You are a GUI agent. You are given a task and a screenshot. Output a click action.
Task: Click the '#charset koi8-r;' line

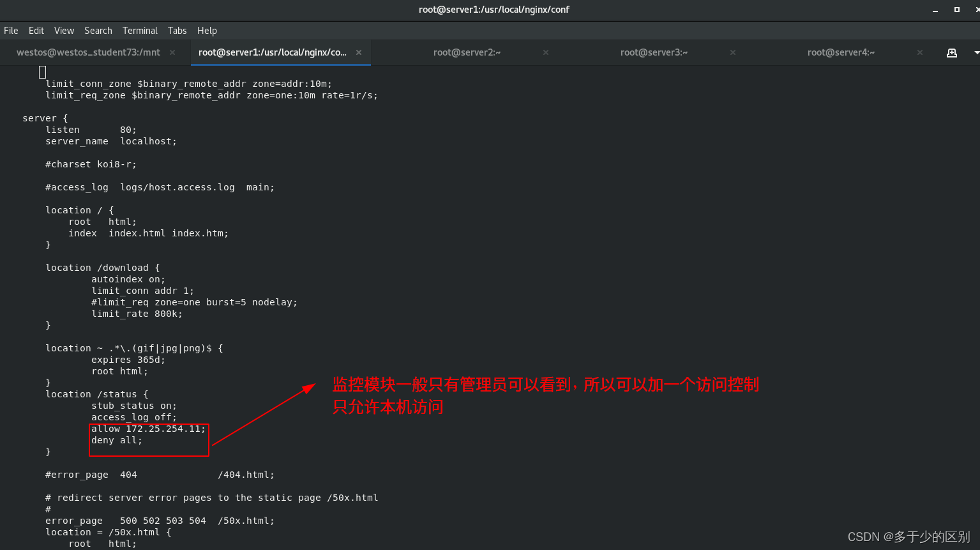(x=91, y=164)
